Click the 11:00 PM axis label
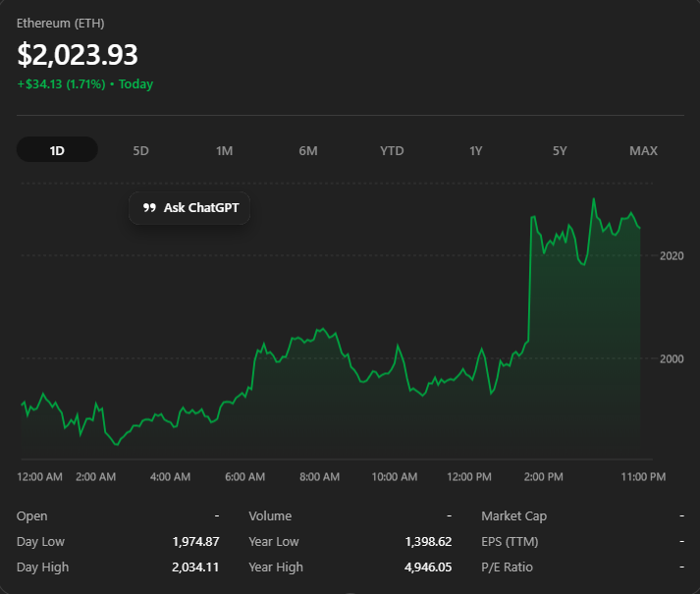Viewport: 700px width, 594px height. click(x=643, y=477)
